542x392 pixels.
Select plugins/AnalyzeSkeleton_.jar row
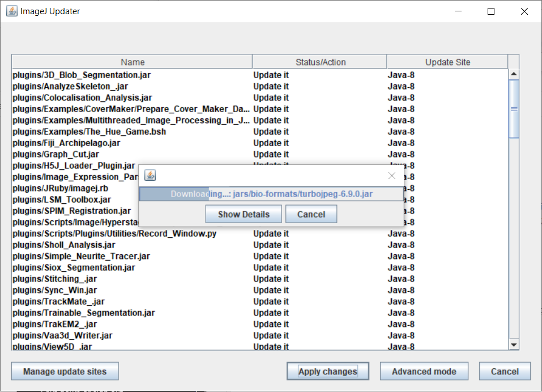[260, 87]
